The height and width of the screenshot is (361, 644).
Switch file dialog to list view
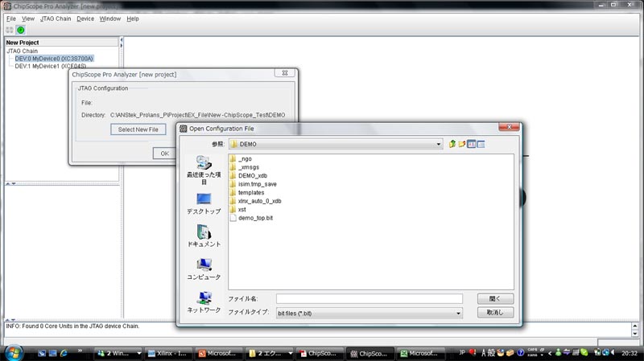[472, 144]
